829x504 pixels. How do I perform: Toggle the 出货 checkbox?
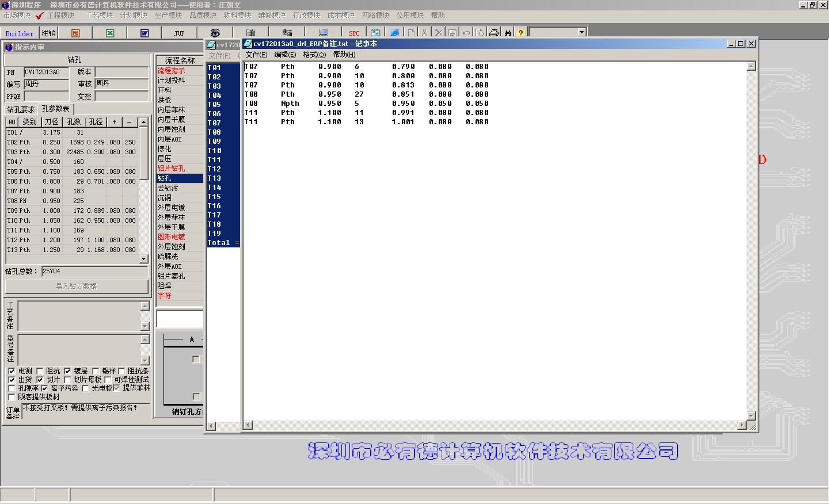point(12,380)
